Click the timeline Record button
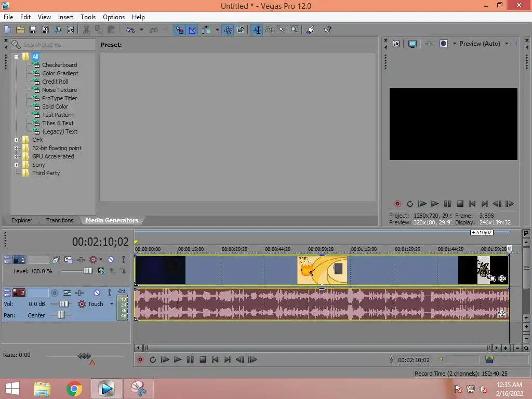Viewport: 532px width, 399px height. tap(140, 360)
